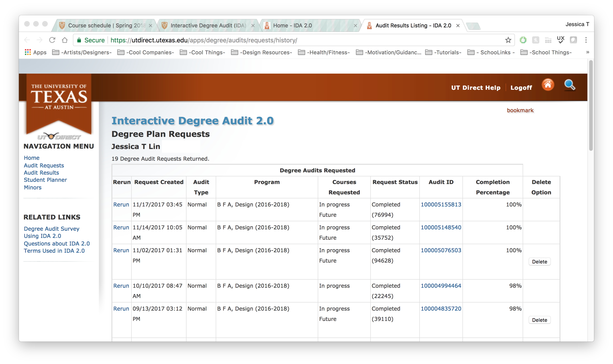Screen dimensions: 613x364
Task: Open Home in navigation menu
Action: (x=32, y=158)
